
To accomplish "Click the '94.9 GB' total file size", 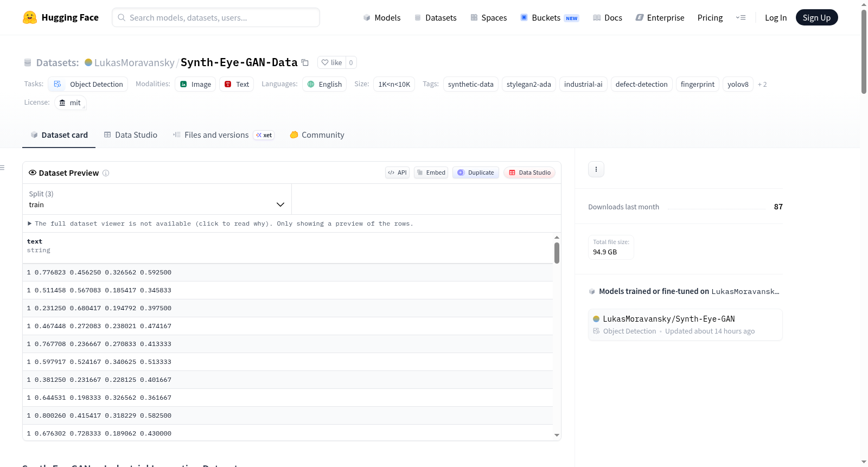I will (605, 252).
